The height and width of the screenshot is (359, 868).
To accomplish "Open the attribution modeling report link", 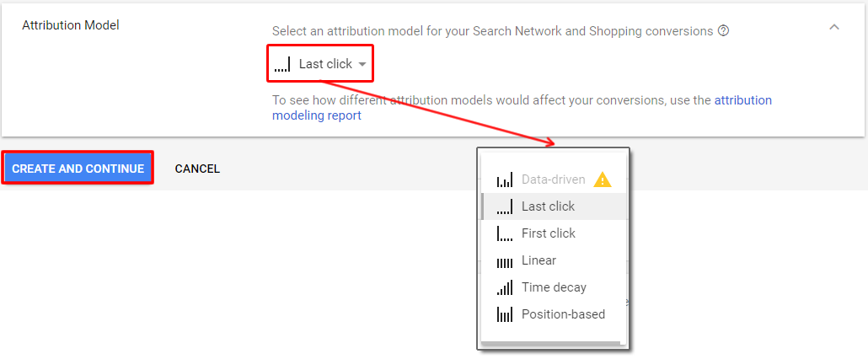I will (x=522, y=108).
